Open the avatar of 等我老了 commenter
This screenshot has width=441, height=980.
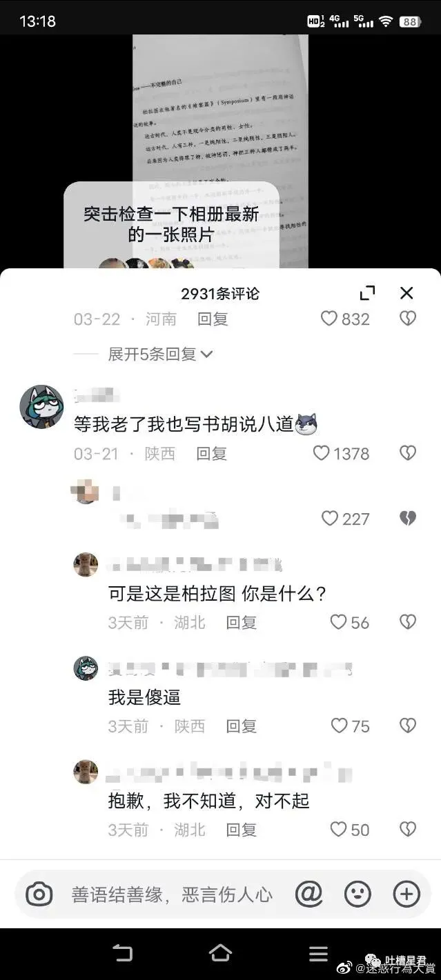[41, 407]
